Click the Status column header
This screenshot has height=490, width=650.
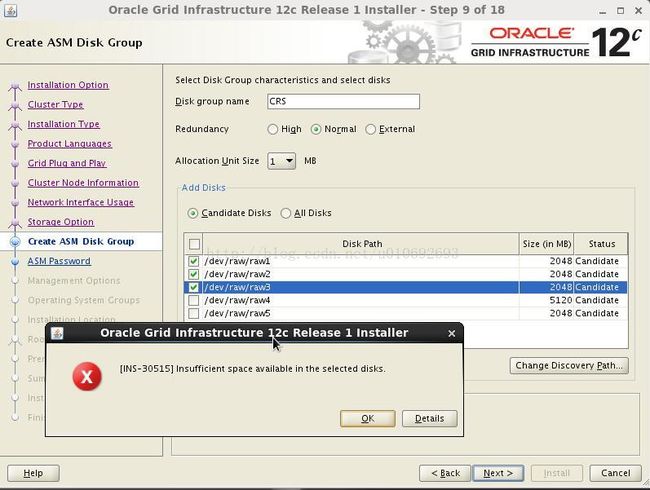[x=601, y=244]
